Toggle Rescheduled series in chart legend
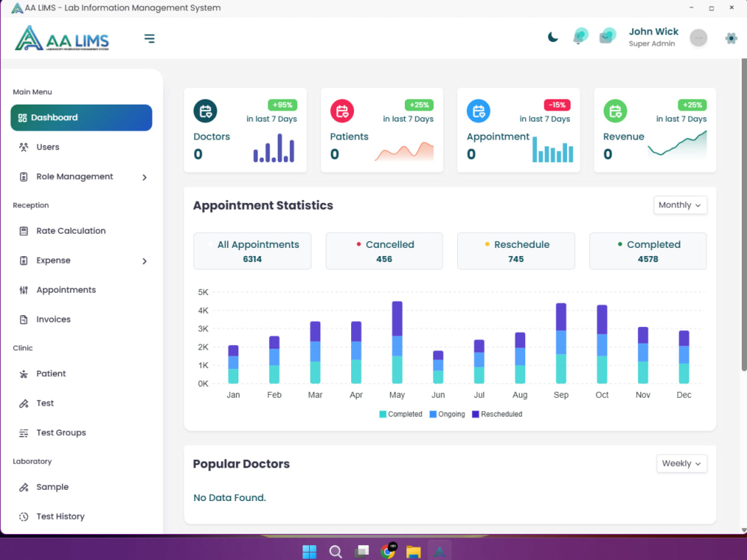This screenshot has height=560, width=747. (x=497, y=414)
